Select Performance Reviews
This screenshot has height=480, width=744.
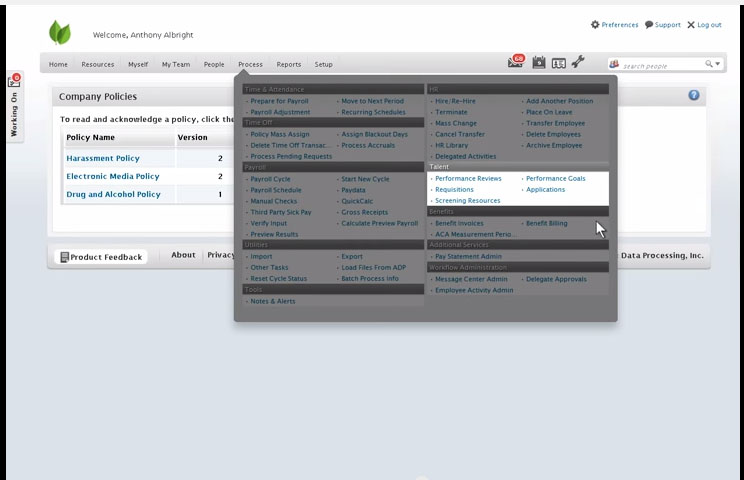click(x=468, y=178)
